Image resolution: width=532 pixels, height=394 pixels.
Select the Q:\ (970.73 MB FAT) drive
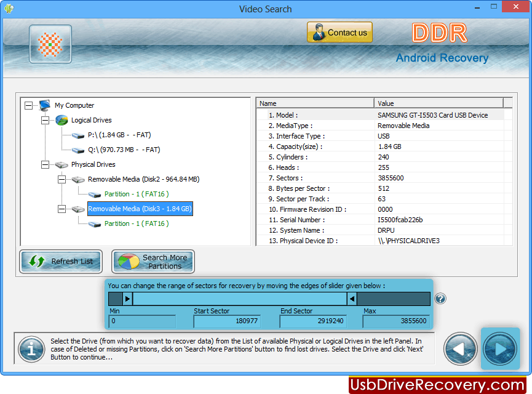point(124,150)
